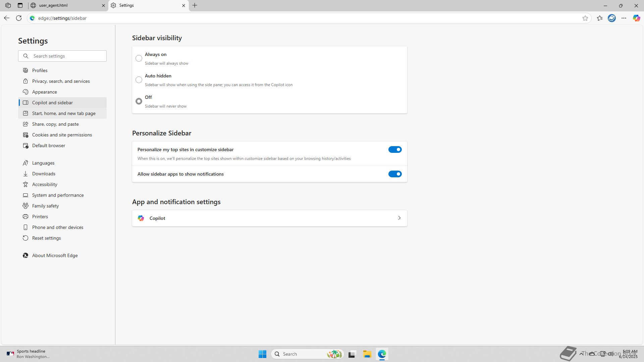The width and height of the screenshot is (644, 362).
Task: Disable Allow sidebar apps to show notifications
Action: pos(395,174)
